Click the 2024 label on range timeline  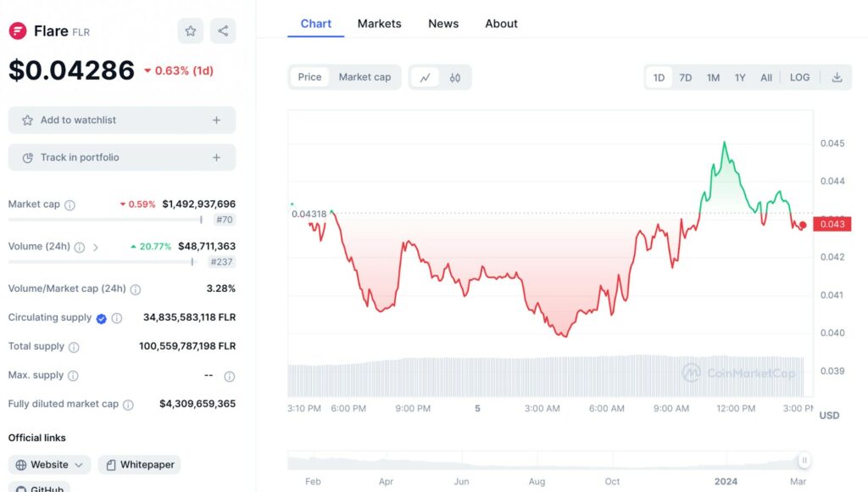coord(726,482)
